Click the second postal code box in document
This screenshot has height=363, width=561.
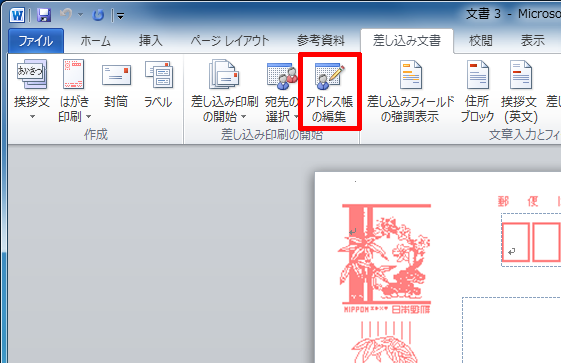(546, 242)
